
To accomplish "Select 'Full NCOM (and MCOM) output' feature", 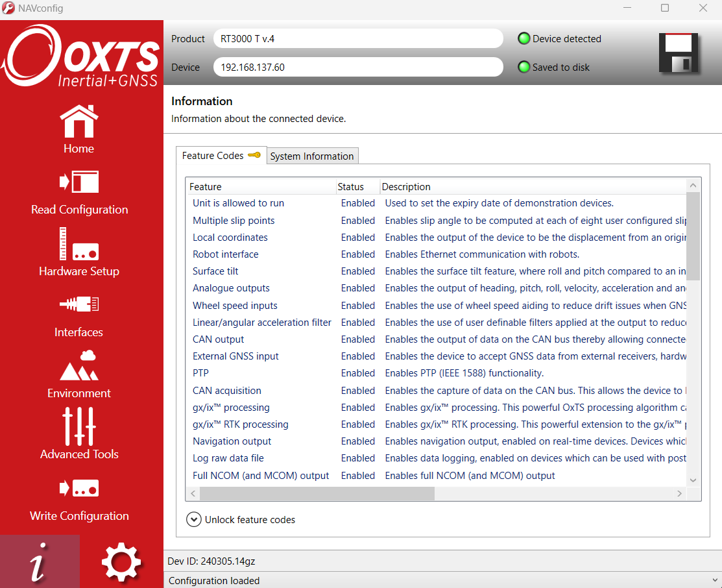I will [261, 476].
